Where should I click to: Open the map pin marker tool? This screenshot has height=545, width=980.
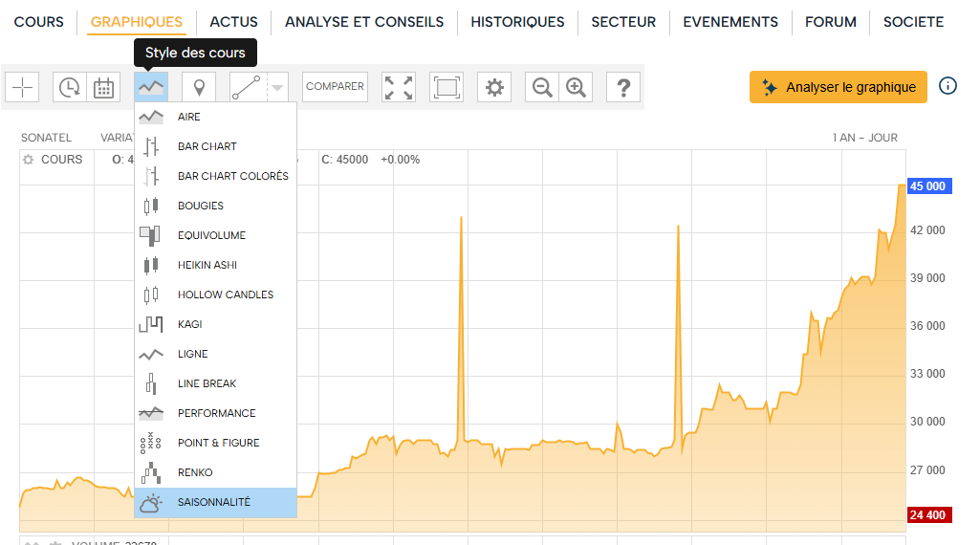point(199,87)
